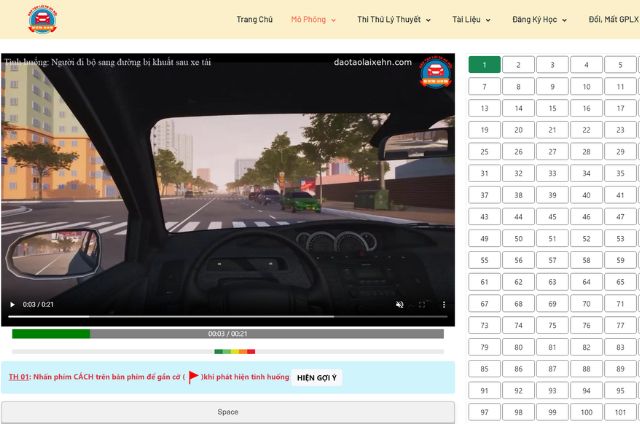
Task: Click the TH 01 link
Action: (19, 377)
